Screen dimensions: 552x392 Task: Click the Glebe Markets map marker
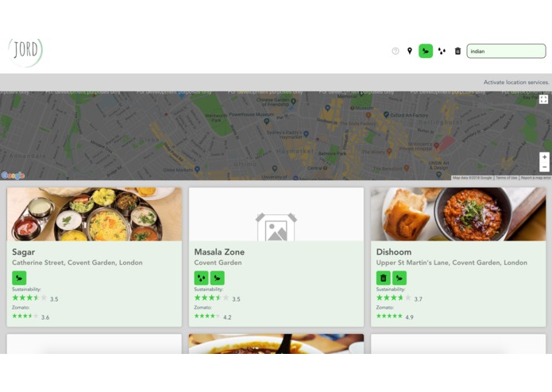click(198, 169)
